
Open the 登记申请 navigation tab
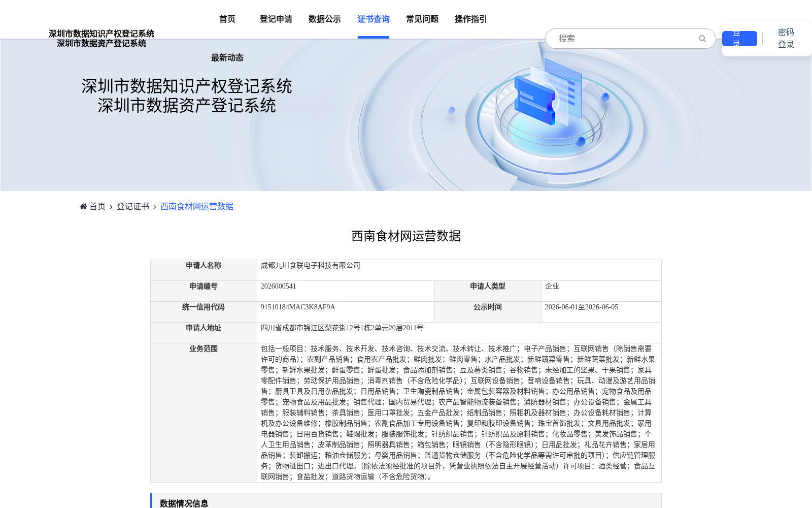click(276, 19)
